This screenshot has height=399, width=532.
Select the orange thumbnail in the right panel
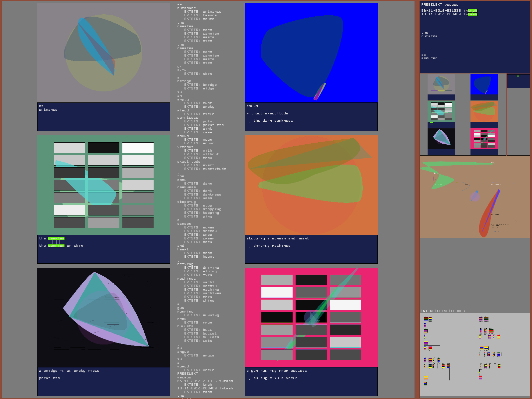click(484, 111)
